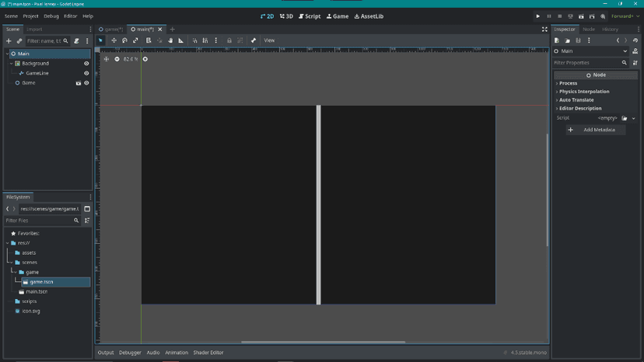Open the Shader Editor bottom panel
This screenshot has height=362, width=644.
click(x=208, y=353)
